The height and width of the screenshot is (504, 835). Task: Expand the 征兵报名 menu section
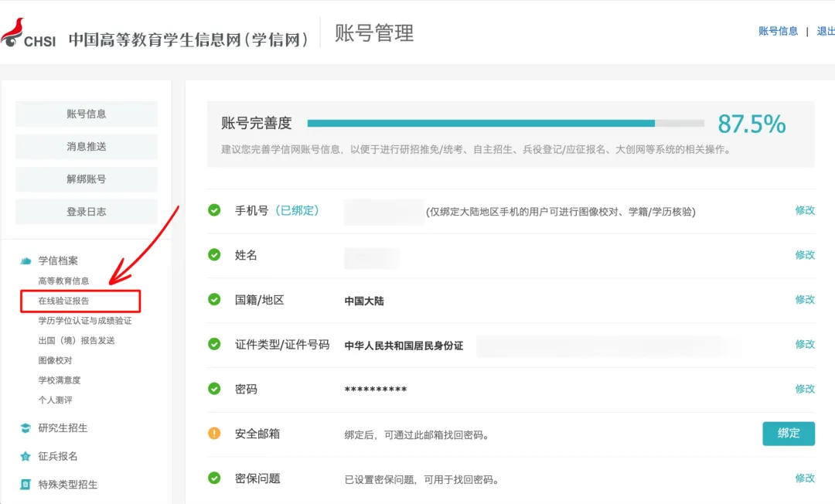[x=57, y=456]
